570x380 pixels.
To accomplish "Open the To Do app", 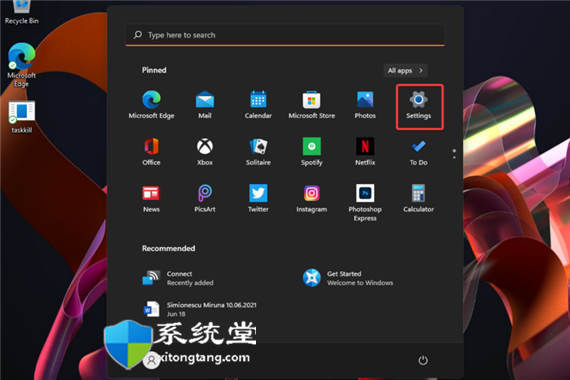I will 418,152.
